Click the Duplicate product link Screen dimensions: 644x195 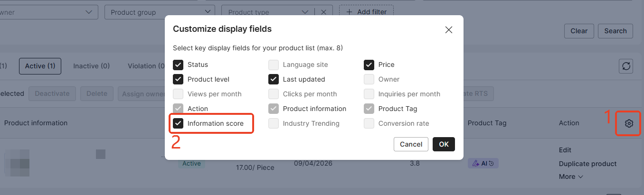(x=587, y=164)
